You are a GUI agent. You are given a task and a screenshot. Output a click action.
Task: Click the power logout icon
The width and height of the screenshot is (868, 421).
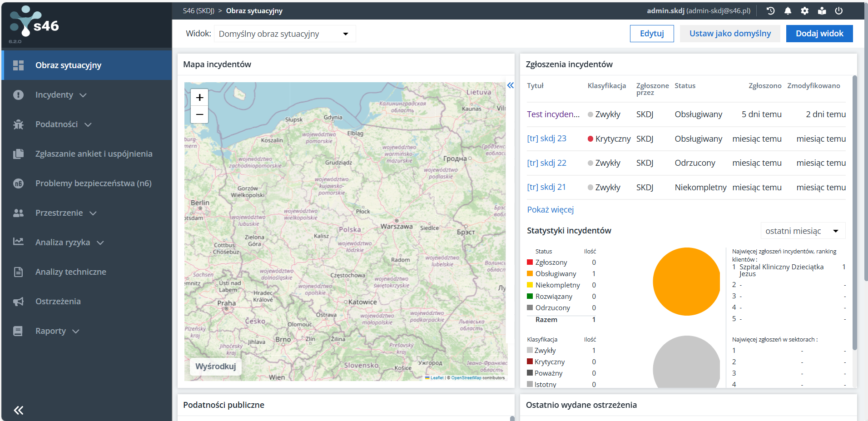[x=838, y=11]
